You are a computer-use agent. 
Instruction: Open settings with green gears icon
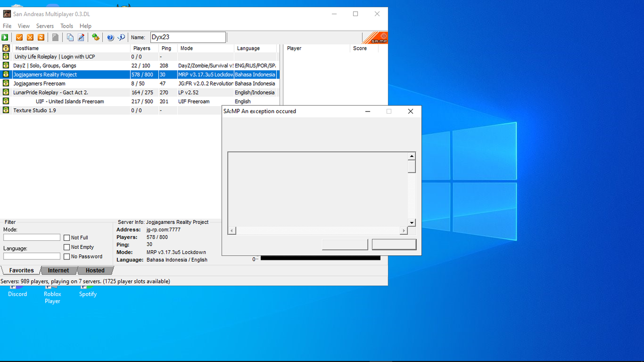click(96, 37)
